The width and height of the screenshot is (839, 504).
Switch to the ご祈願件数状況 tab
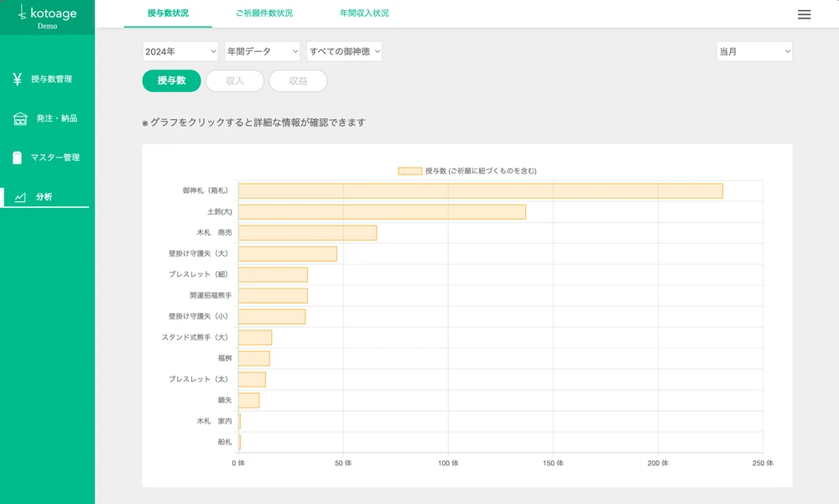264,13
